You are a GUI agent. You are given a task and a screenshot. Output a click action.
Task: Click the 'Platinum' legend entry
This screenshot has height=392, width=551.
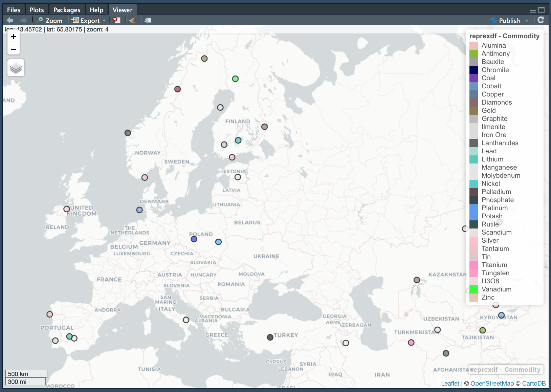494,208
